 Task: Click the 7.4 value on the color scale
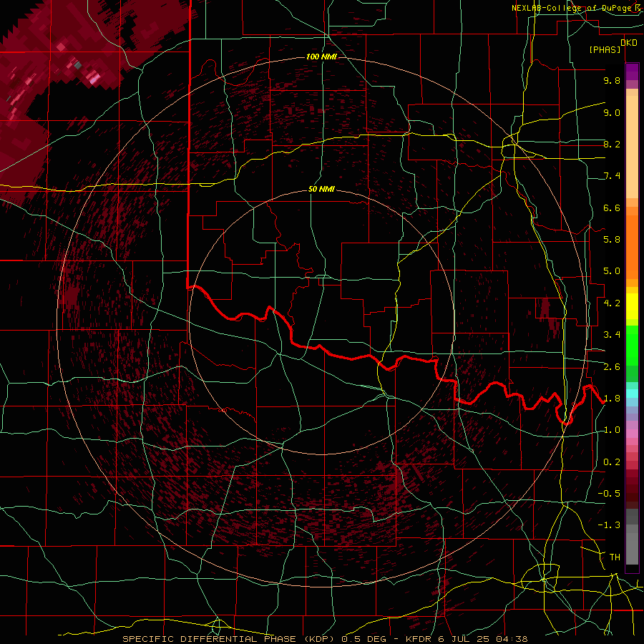click(x=612, y=176)
